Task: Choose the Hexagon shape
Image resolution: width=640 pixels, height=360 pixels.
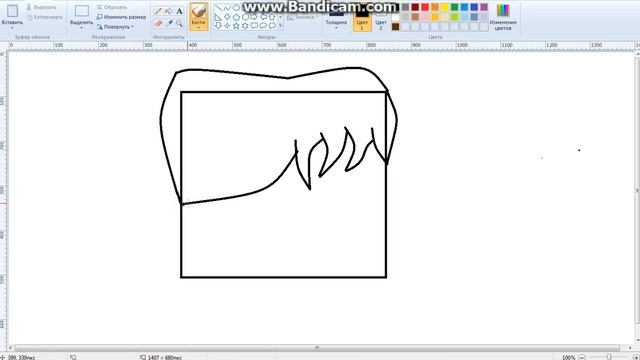Action: click(245, 17)
